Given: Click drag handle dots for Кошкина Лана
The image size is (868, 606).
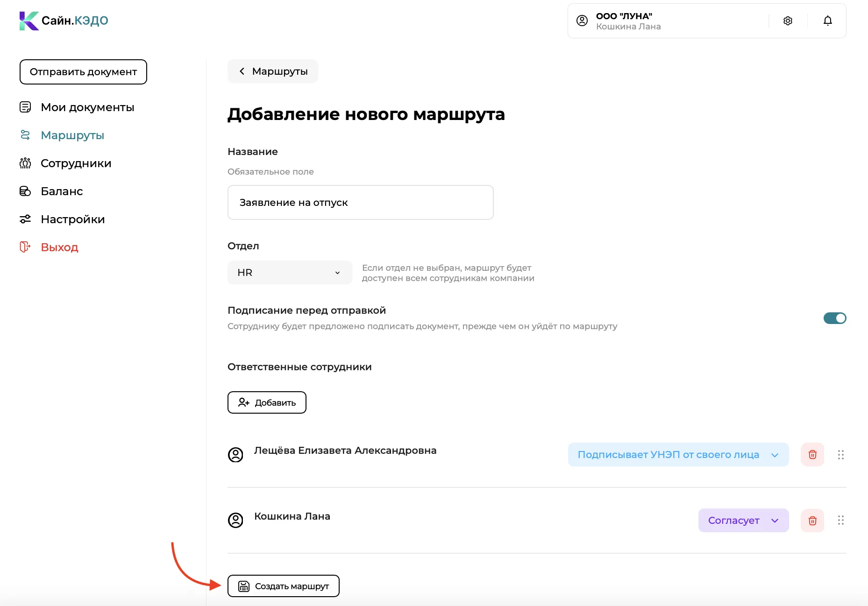Looking at the screenshot, I should [x=840, y=520].
